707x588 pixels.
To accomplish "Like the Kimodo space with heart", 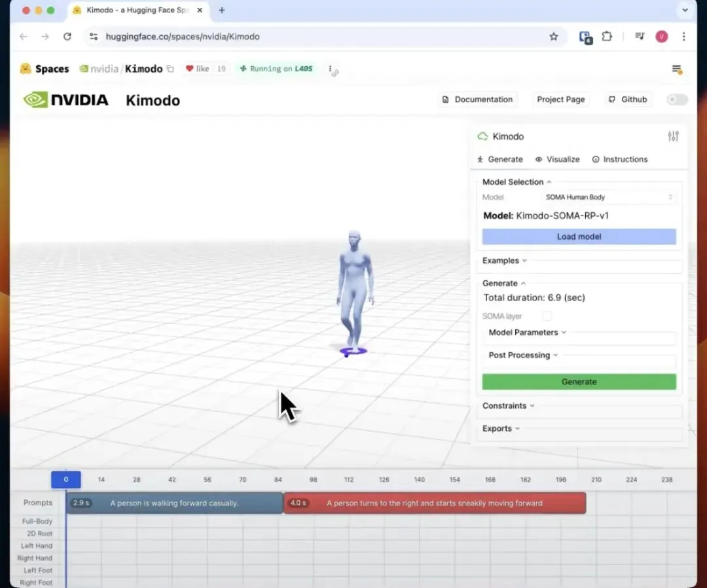I will pyautogui.click(x=198, y=69).
